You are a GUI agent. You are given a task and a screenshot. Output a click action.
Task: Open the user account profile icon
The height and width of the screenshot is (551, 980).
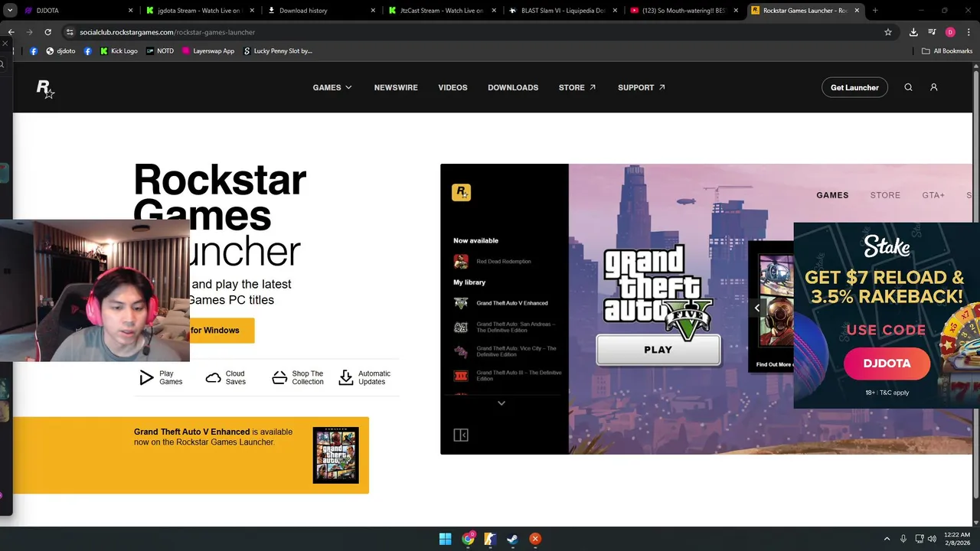pos(934,87)
